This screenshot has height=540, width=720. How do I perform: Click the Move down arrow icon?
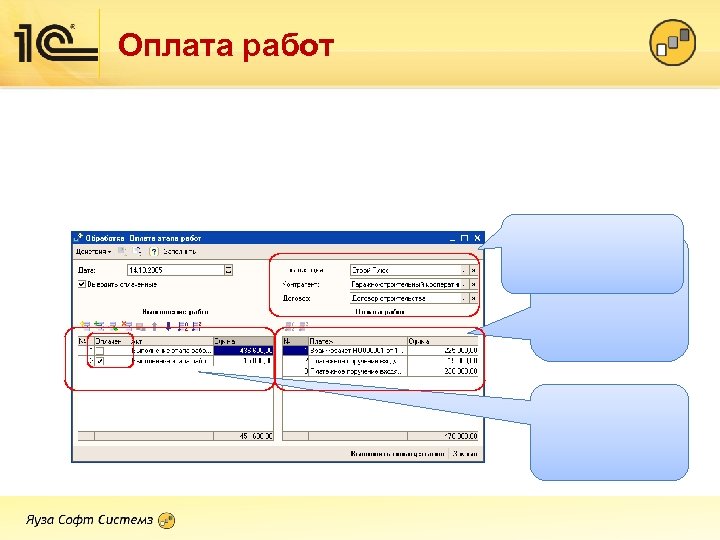tap(169, 326)
